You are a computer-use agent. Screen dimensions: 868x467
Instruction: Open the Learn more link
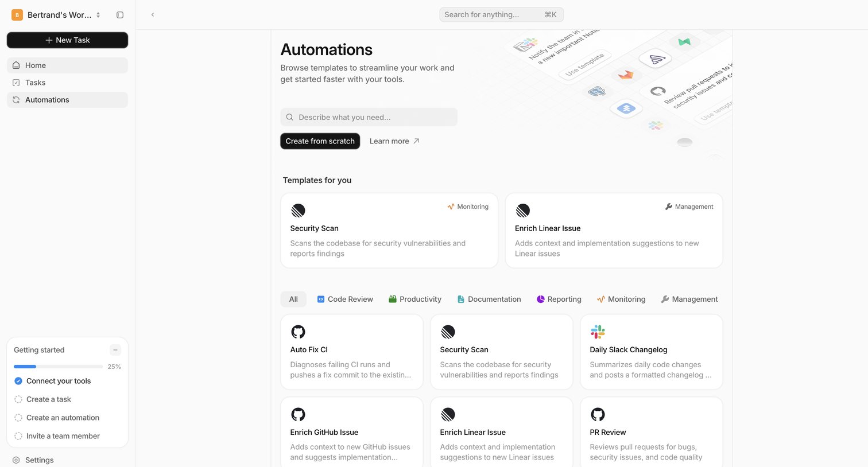pyautogui.click(x=394, y=141)
